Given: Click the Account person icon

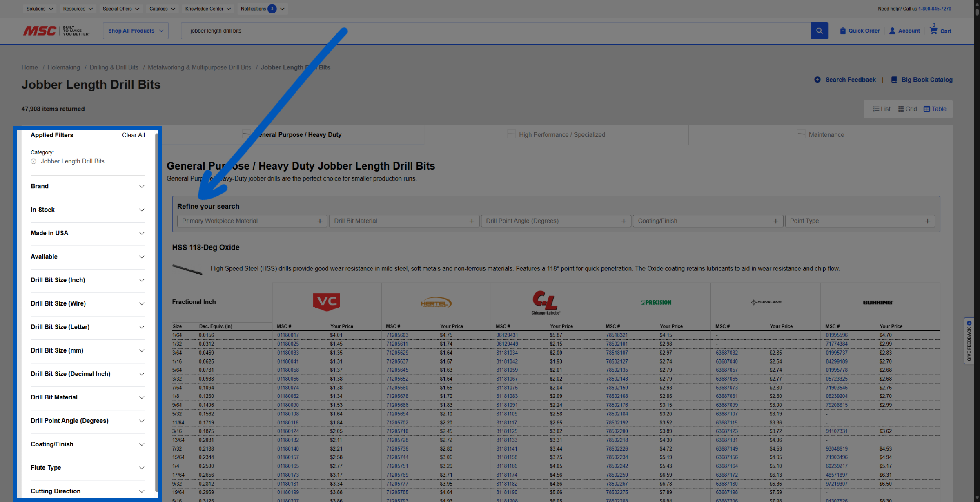Looking at the screenshot, I should (892, 31).
